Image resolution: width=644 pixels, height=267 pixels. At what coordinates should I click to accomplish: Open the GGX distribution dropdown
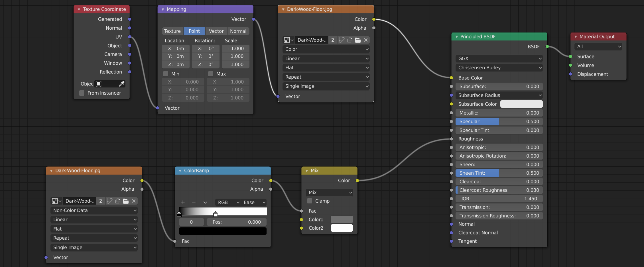pyautogui.click(x=499, y=58)
